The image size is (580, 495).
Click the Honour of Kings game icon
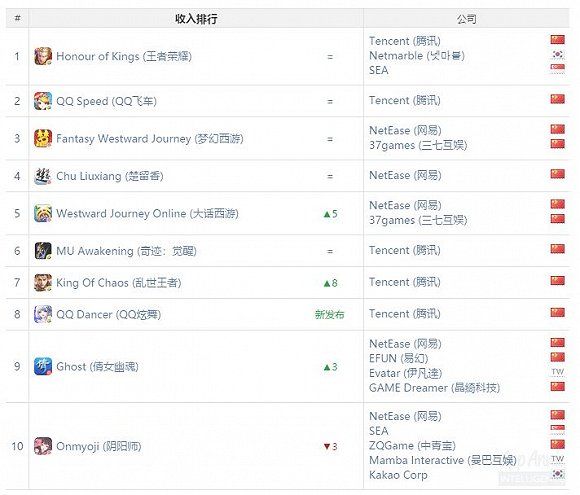pyautogui.click(x=43, y=56)
